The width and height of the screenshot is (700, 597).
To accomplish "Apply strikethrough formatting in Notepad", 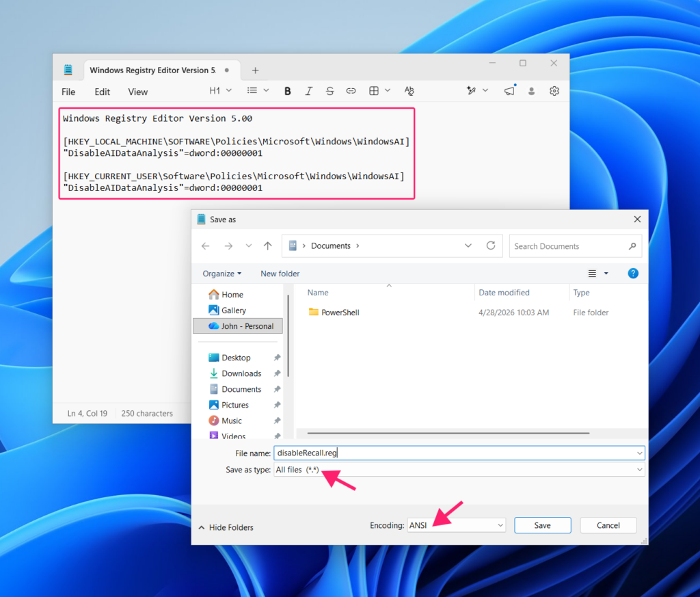I will pos(330,91).
